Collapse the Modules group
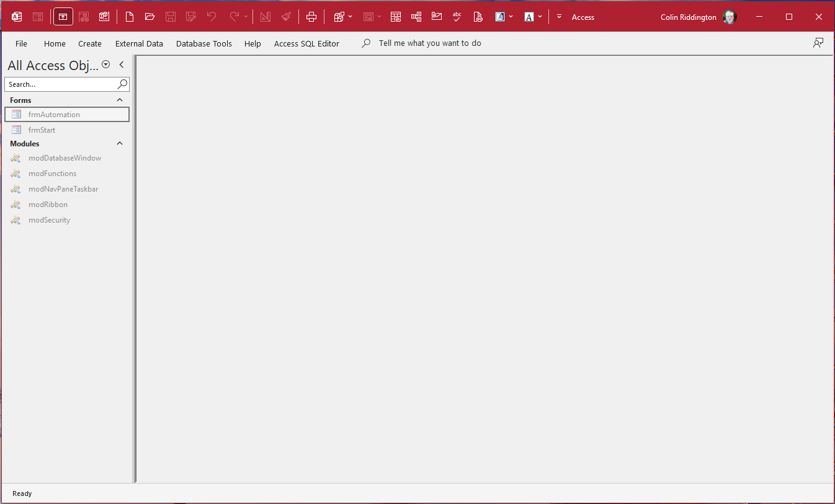 120,143
